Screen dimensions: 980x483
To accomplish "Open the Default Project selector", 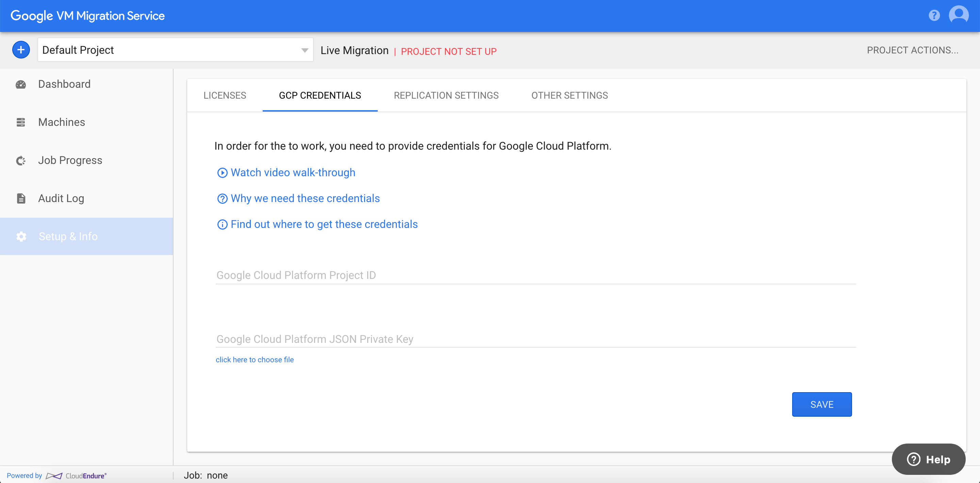I will (175, 50).
